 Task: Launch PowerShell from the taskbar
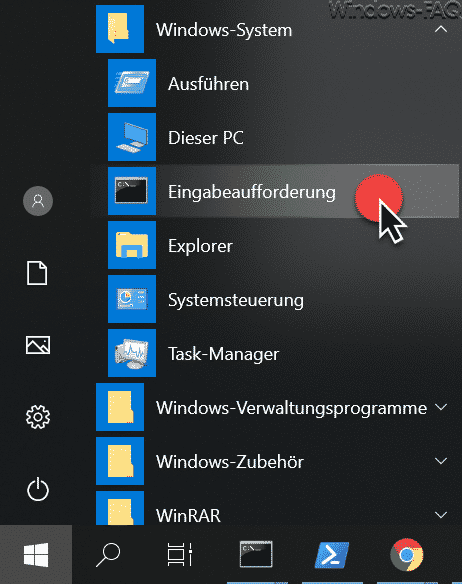[332, 555]
